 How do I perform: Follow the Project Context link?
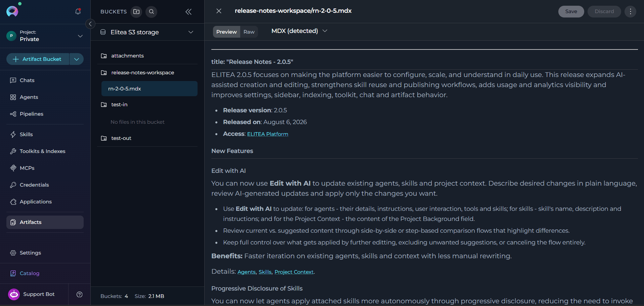click(x=294, y=272)
